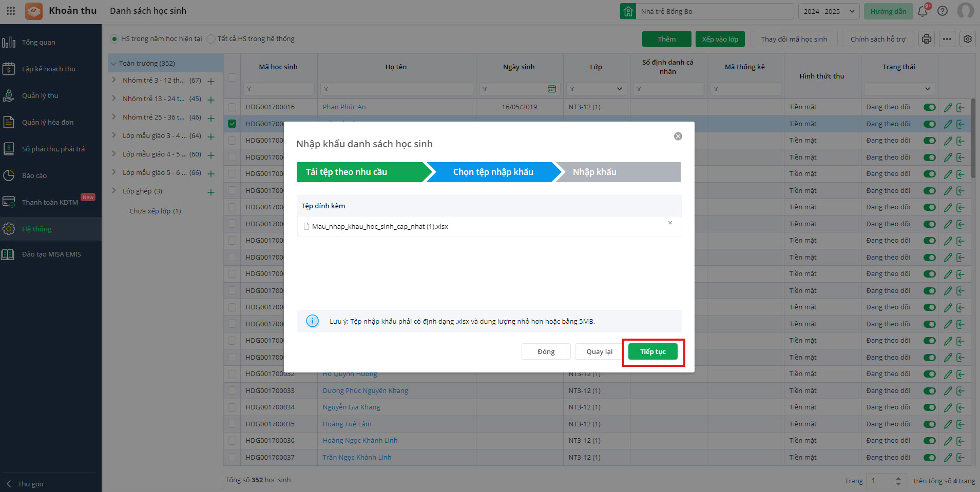
Task: Open table settings gear icon
Action: pos(968,39)
